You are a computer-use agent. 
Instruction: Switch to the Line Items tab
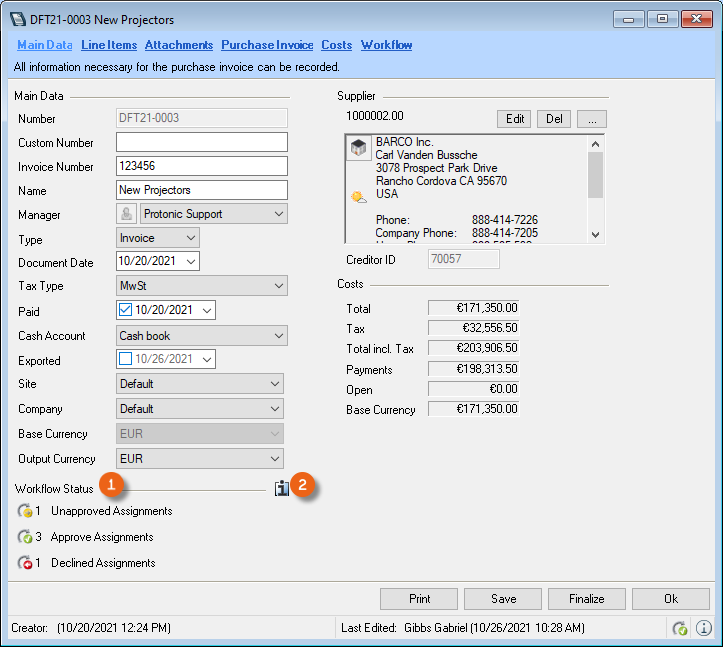click(108, 45)
